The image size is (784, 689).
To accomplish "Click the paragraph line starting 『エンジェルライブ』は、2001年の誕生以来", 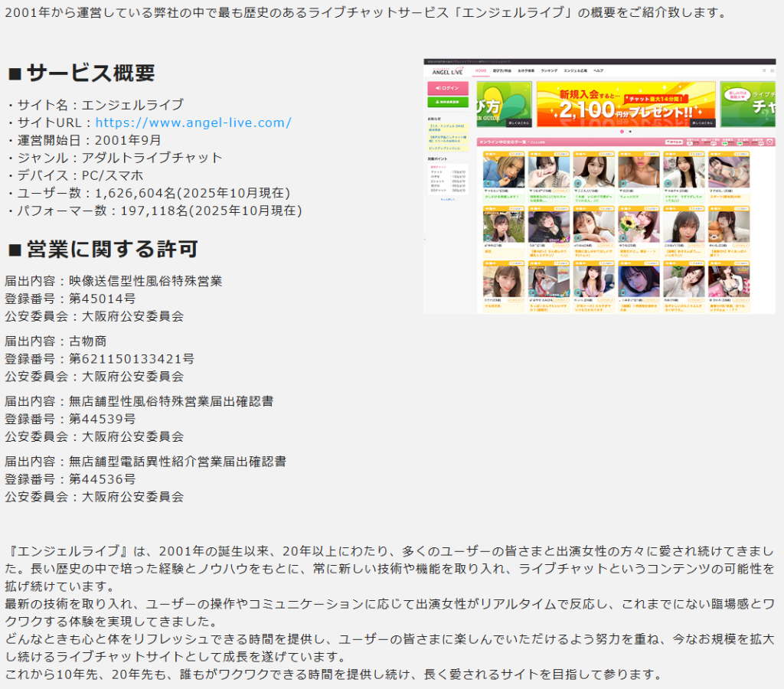I will 391,551.
